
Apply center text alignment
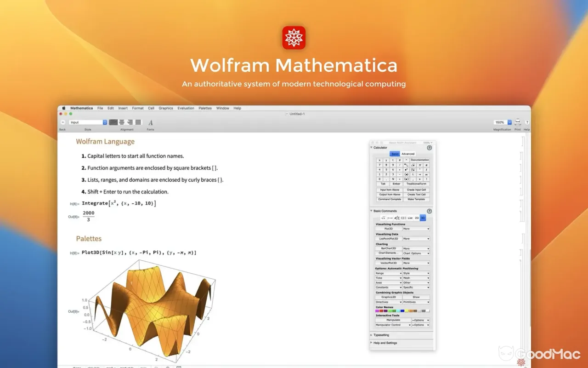point(122,122)
